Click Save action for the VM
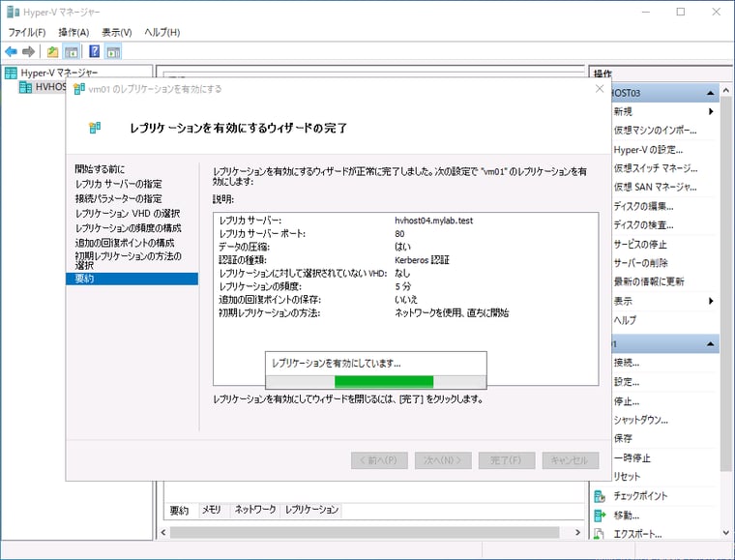Image resolution: width=735 pixels, height=560 pixels. tap(623, 439)
